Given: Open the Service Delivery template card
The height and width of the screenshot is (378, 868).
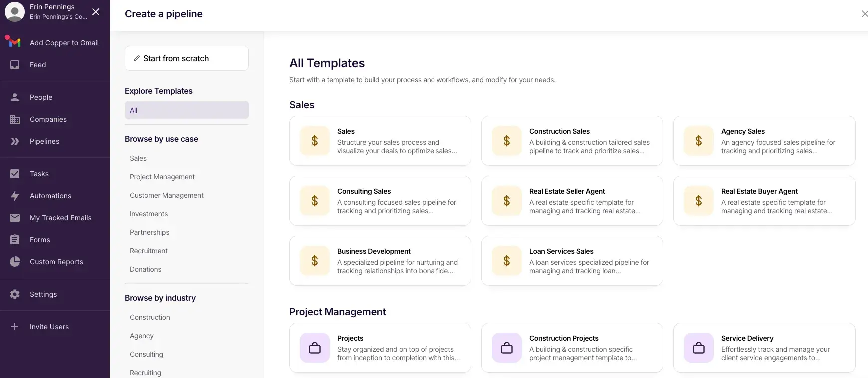Looking at the screenshot, I should click(x=764, y=348).
